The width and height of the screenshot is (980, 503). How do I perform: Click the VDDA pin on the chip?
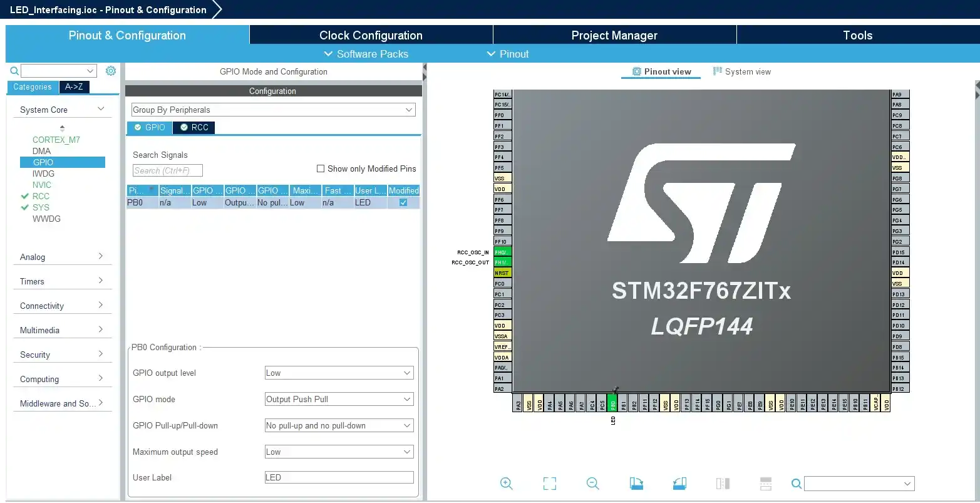pos(502,358)
